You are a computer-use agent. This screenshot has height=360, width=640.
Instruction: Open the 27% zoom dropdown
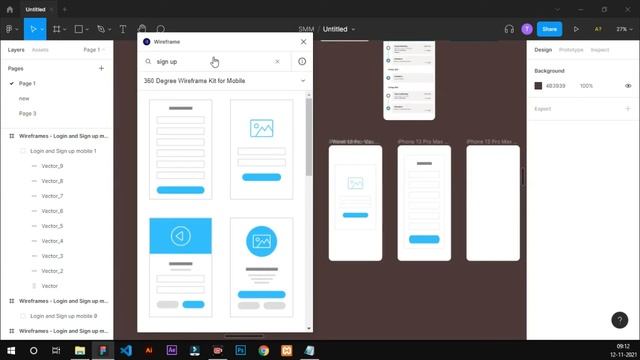pyautogui.click(x=624, y=29)
